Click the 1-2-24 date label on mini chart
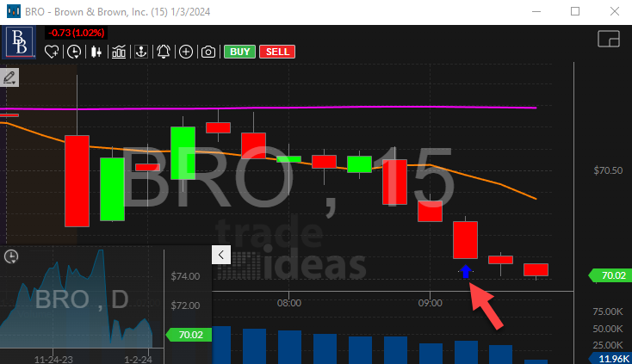 (138, 359)
